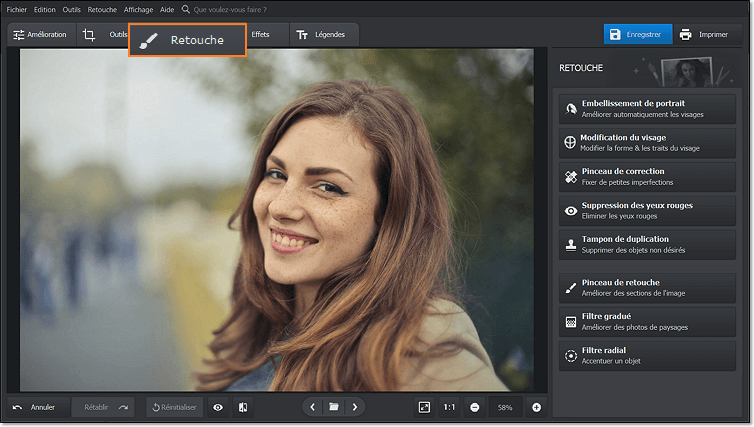Open the Retouche menu in menu bar
This screenshot has width=754, height=427.
click(x=102, y=10)
